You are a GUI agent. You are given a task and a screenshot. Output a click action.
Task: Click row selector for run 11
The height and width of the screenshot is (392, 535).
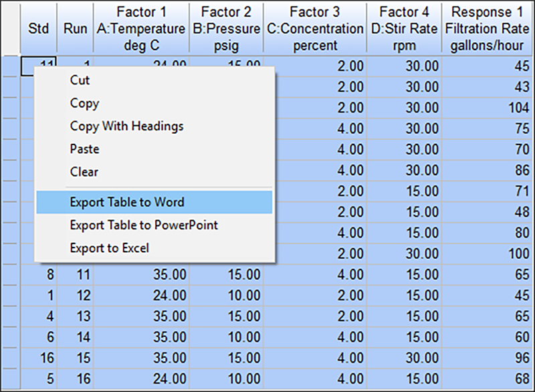point(10,275)
